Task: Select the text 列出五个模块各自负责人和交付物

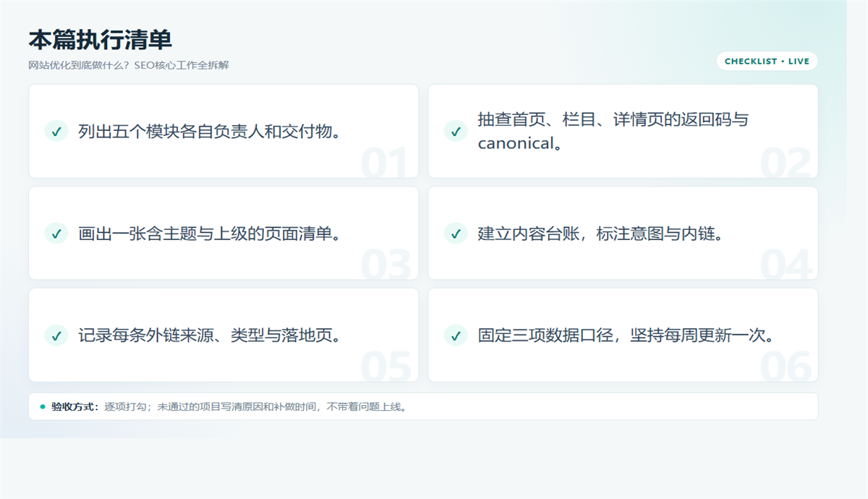Action: 210,131
